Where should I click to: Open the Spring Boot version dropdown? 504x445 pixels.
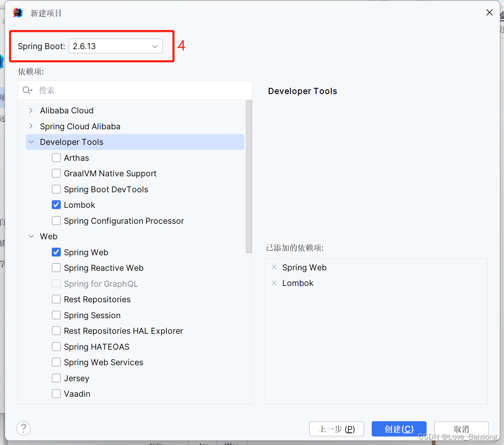115,46
